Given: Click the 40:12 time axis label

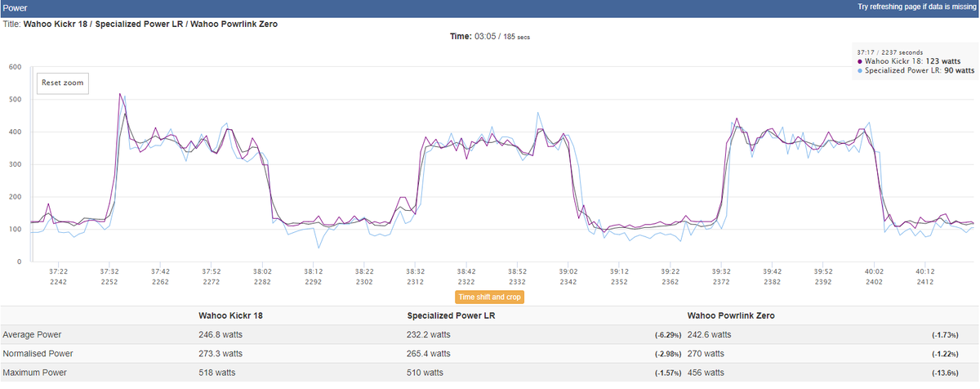Looking at the screenshot, I should (x=925, y=271).
